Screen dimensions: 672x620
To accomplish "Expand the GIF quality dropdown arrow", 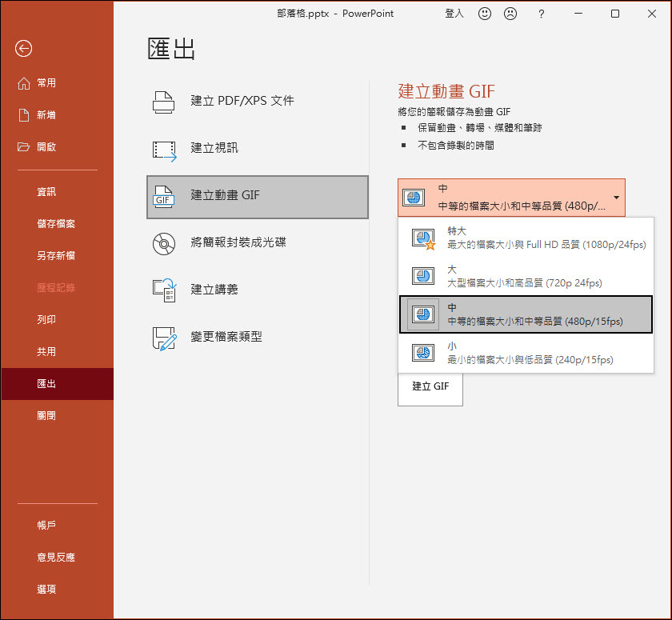I will [616, 198].
